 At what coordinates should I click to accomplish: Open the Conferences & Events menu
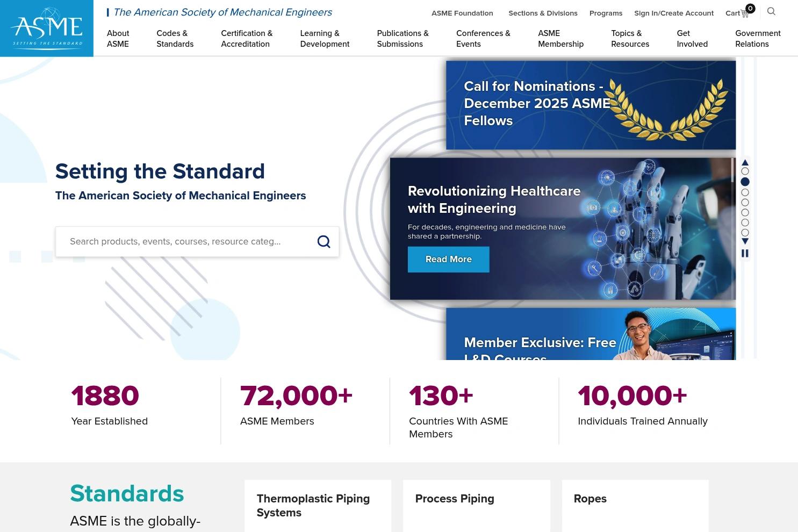pyautogui.click(x=483, y=39)
